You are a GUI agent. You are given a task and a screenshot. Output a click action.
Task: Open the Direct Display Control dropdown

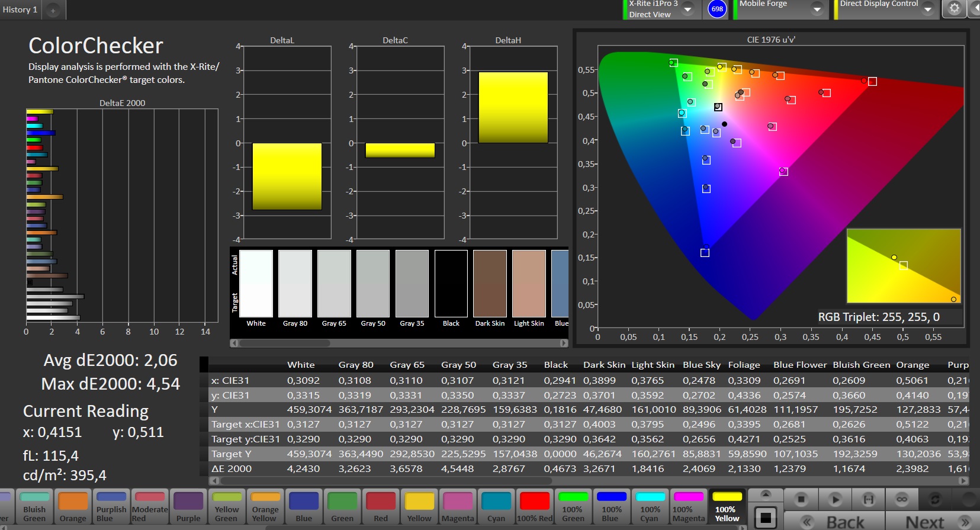(928, 9)
